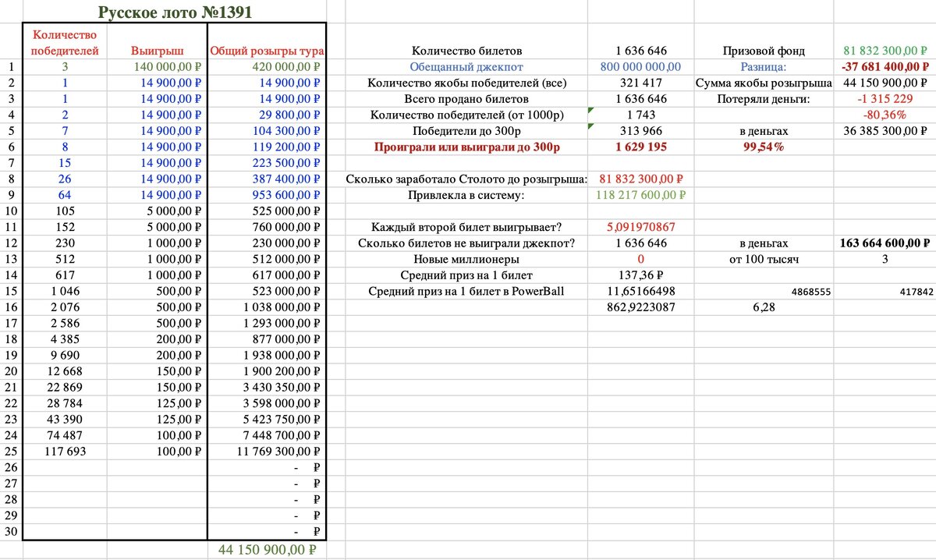The image size is (936, 560).
Task: Select the blue value '800 000 000,00'
Action: pyautogui.click(x=640, y=67)
